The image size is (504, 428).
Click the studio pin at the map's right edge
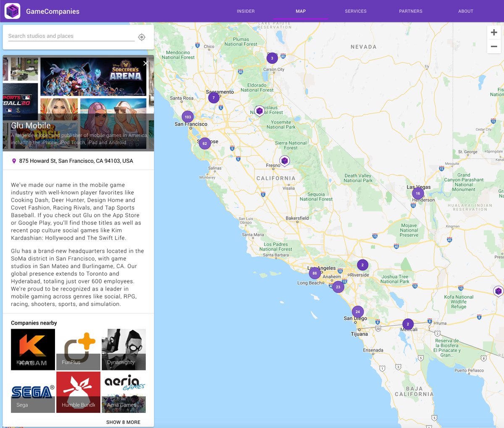click(499, 291)
